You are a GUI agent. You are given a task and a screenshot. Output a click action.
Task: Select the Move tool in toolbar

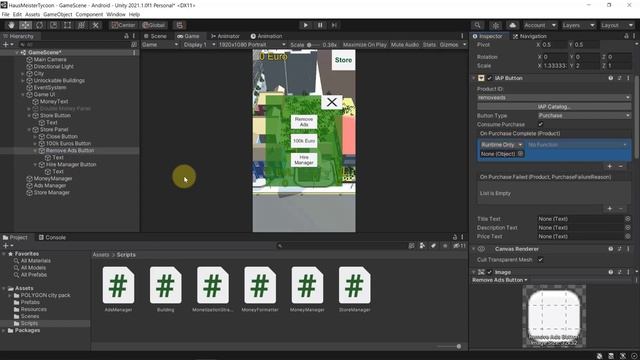coord(25,25)
